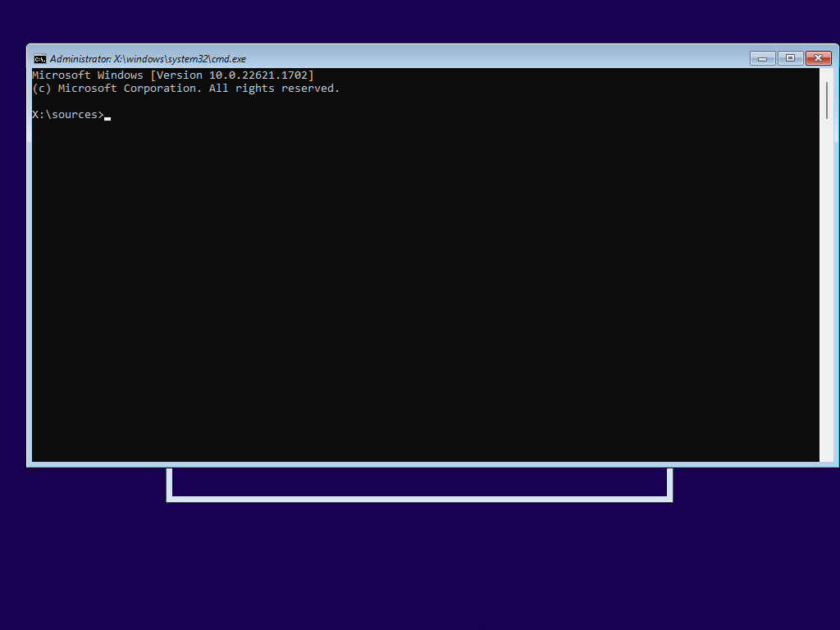Select the Windows version text line
840x630 pixels.
pyautogui.click(x=172, y=75)
